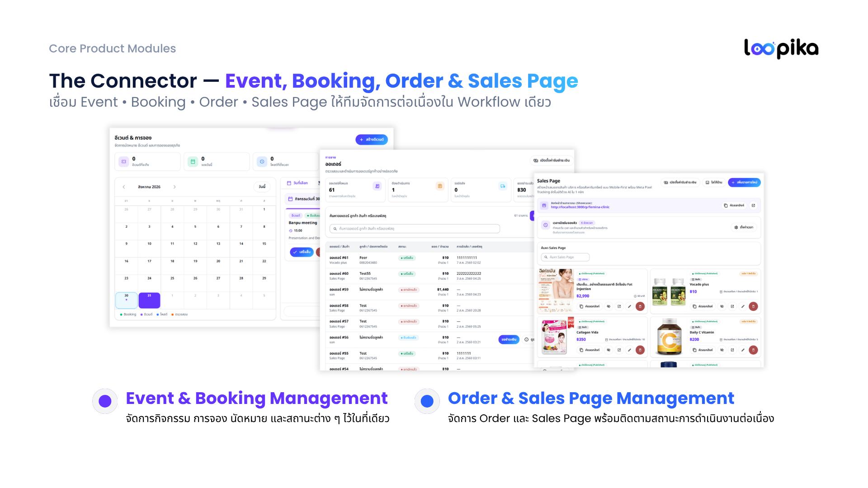Delete the Daily C Vitamin sales page
This screenshot has height=488, width=868.
click(753, 350)
